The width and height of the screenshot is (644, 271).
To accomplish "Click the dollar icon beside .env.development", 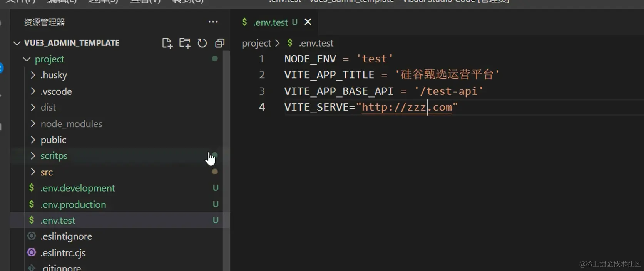I will pyautogui.click(x=32, y=188).
